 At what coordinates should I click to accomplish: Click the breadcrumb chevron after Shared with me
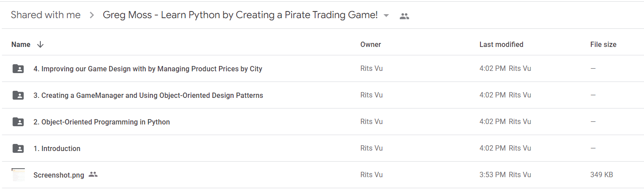click(x=92, y=16)
